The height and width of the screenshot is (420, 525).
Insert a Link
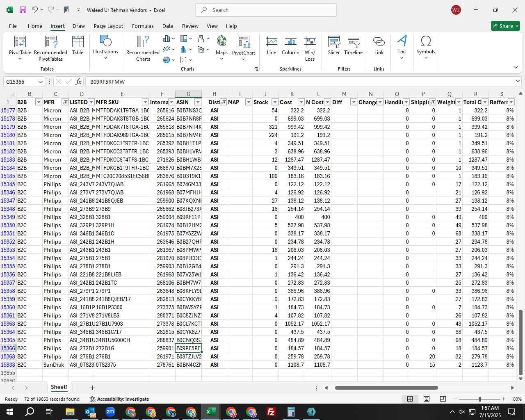(x=379, y=46)
